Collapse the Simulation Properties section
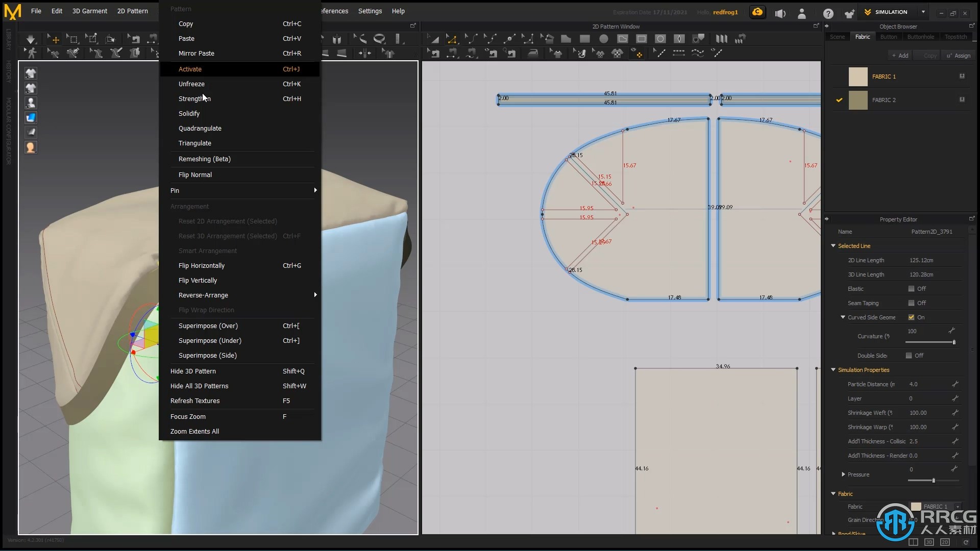Image resolution: width=980 pixels, height=551 pixels. tap(833, 370)
